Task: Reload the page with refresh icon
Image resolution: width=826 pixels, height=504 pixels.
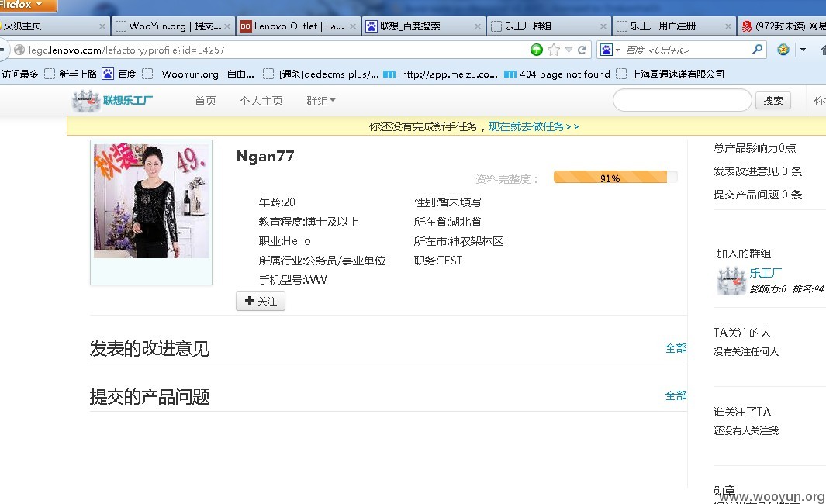Action: tap(582, 50)
